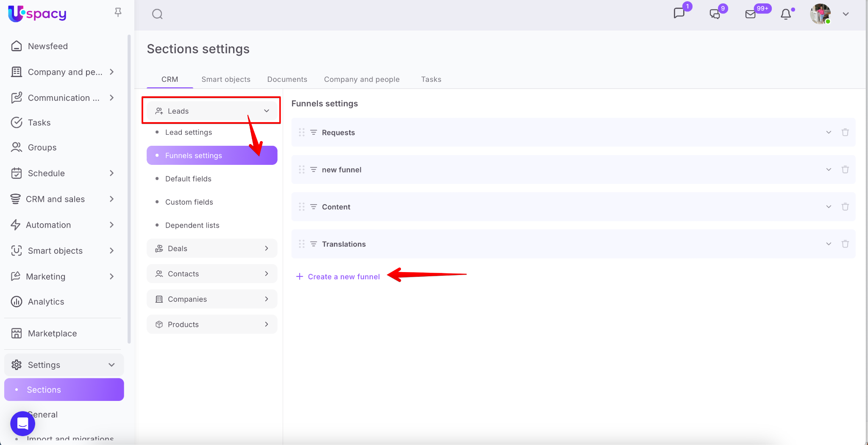This screenshot has width=868, height=445.
Task: Open the support chat widget bubble
Action: coord(22,423)
